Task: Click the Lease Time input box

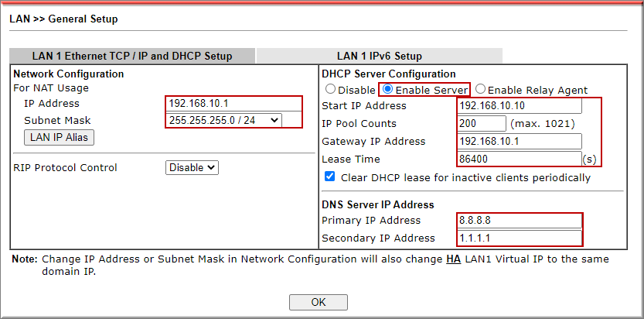Action: pyautogui.click(x=519, y=159)
